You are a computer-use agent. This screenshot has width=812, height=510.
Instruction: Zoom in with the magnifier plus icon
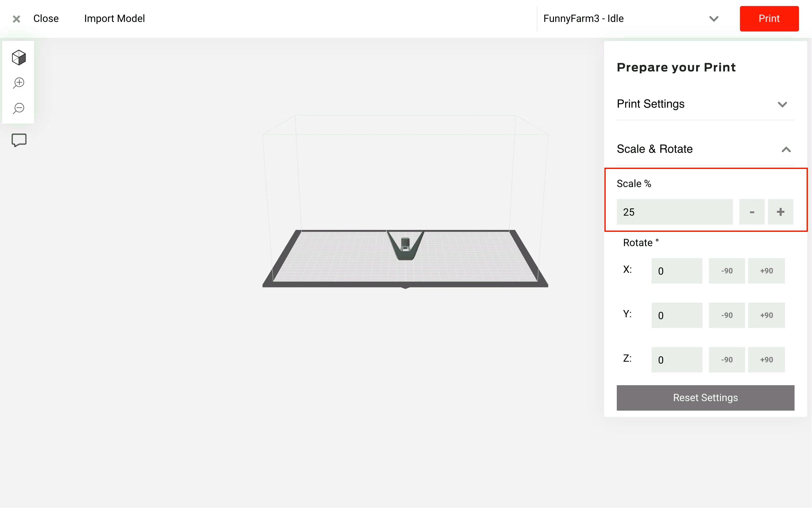tap(19, 83)
